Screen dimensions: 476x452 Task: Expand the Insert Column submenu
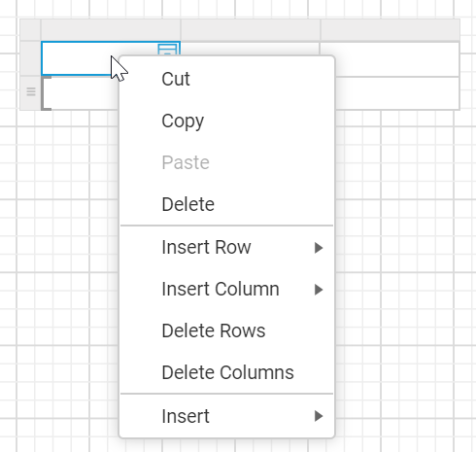click(226, 289)
